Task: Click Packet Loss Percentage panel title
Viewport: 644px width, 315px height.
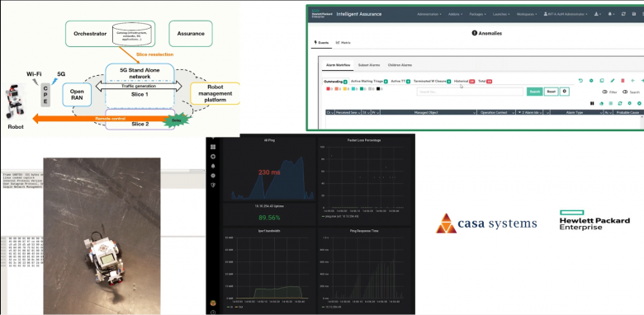Action: pyautogui.click(x=363, y=140)
